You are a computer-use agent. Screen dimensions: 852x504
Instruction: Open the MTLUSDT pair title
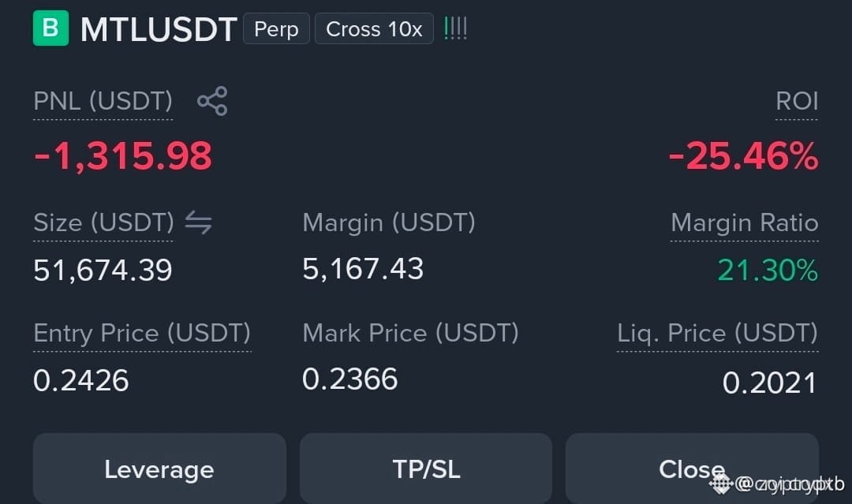tap(159, 29)
